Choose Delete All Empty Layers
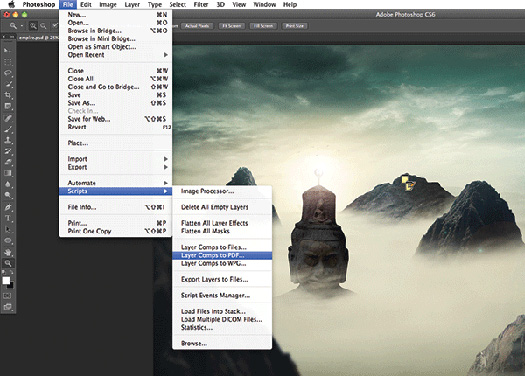 click(x=222, y=207)
